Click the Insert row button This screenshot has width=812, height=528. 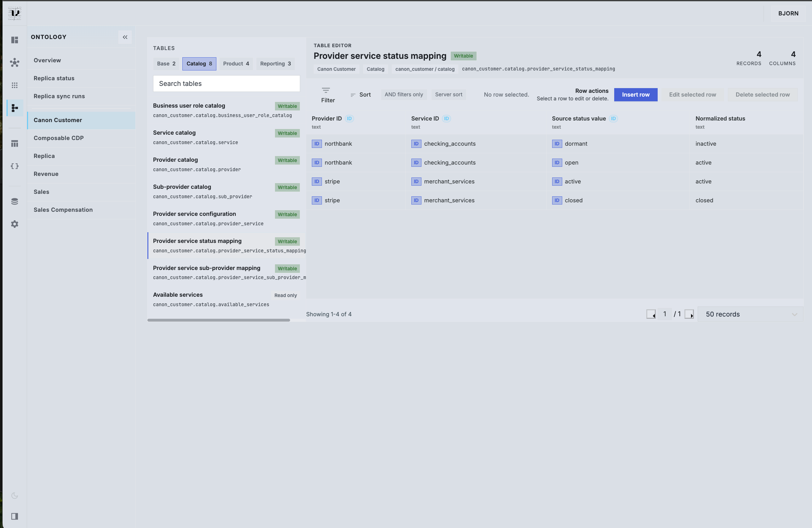coord(635,94)
